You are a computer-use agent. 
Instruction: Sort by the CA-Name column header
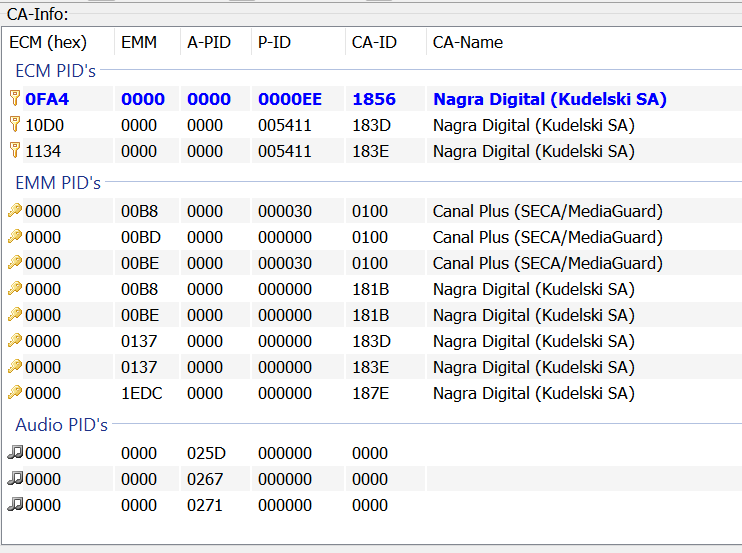[x=584, y=42]
